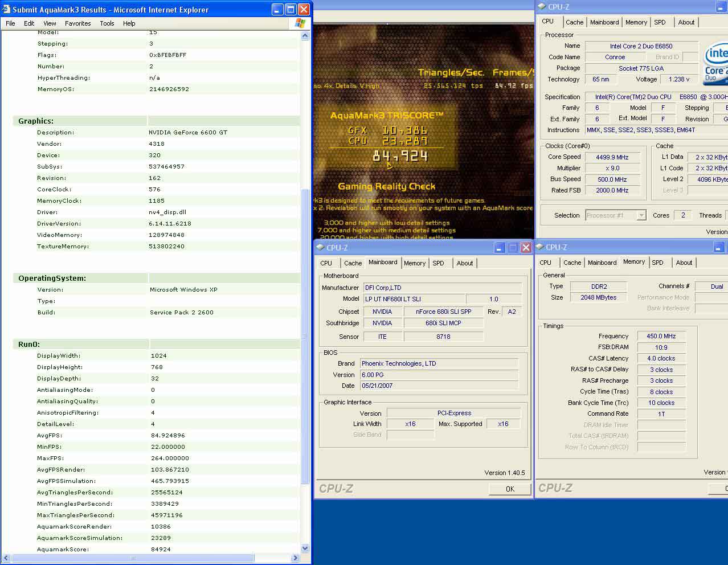Minimize the Memory CPU-Z window
This screenshot has height=565, width=728.
click(x=719, y=247)
